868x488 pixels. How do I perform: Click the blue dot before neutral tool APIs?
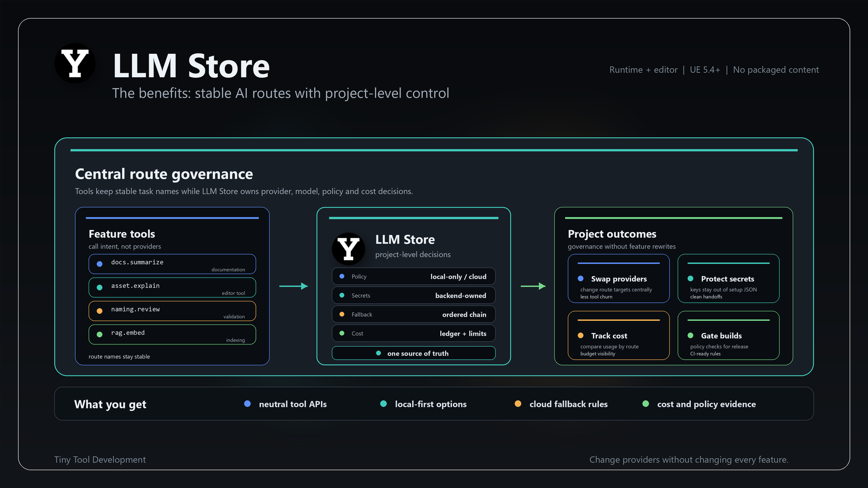pyautogui.click(x=247, y=404)
